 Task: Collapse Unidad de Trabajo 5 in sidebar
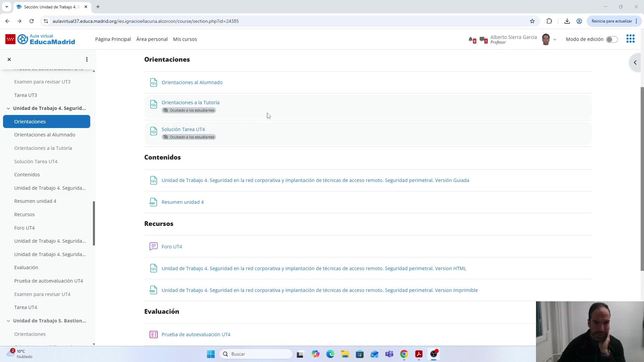[x=8, y=321]
